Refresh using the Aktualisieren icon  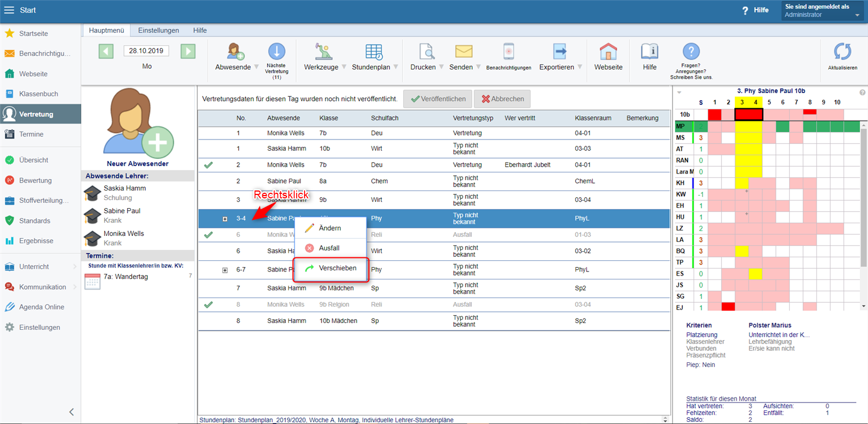point(842,52)
